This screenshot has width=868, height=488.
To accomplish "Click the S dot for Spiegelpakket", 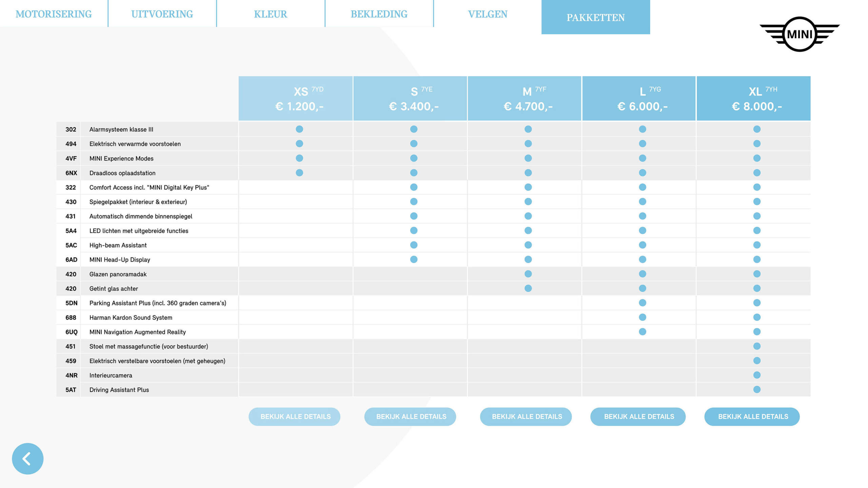I will (x=414, y=202).
